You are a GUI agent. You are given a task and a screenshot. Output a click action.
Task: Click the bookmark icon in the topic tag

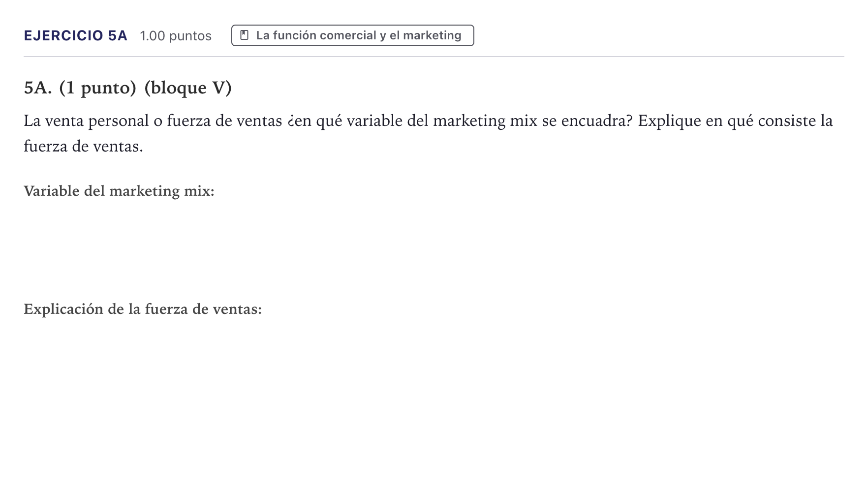(244, 35)
